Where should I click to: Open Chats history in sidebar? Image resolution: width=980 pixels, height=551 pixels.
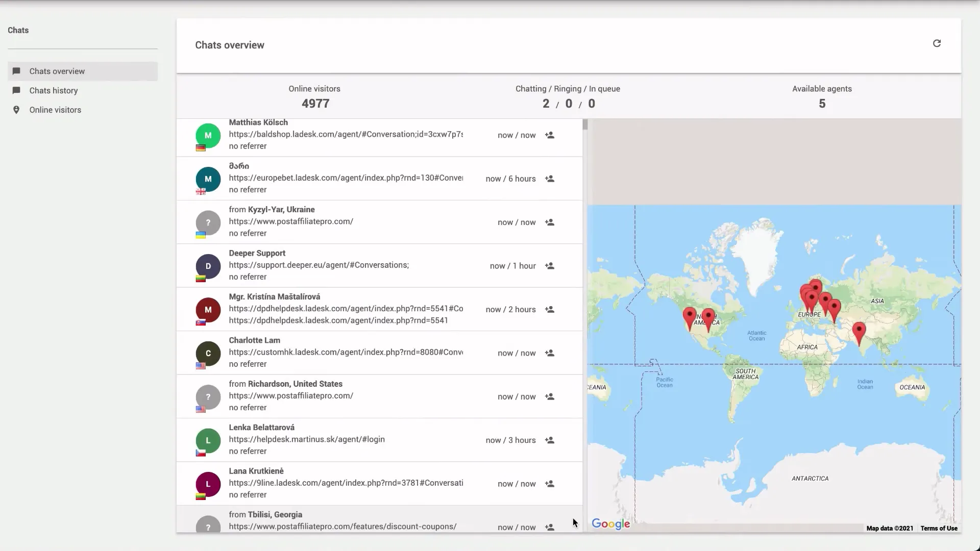point(83,91)
